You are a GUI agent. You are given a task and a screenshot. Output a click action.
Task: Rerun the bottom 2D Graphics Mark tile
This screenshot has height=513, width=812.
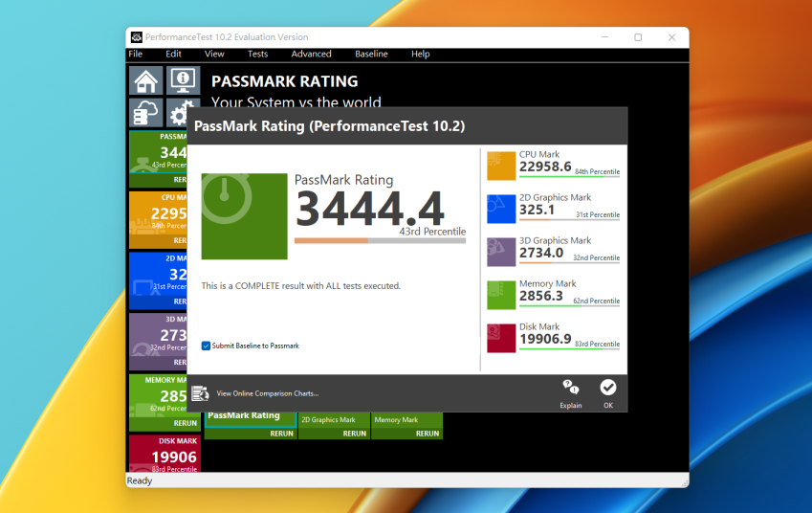coord(354,434)
